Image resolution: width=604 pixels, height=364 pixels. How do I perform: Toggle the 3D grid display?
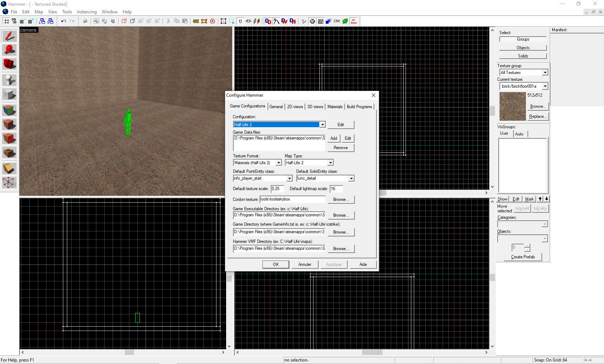tap(14, 21)
